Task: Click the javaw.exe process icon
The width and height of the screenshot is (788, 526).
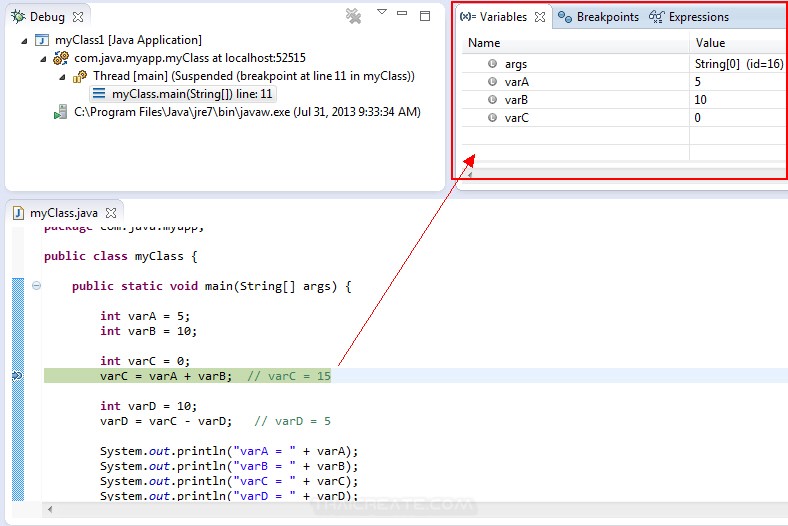Action: pos(61,112)
